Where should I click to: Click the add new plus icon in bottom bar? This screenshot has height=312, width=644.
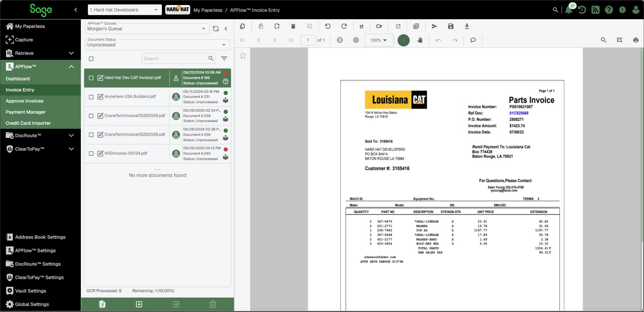(x=139, y=304)
